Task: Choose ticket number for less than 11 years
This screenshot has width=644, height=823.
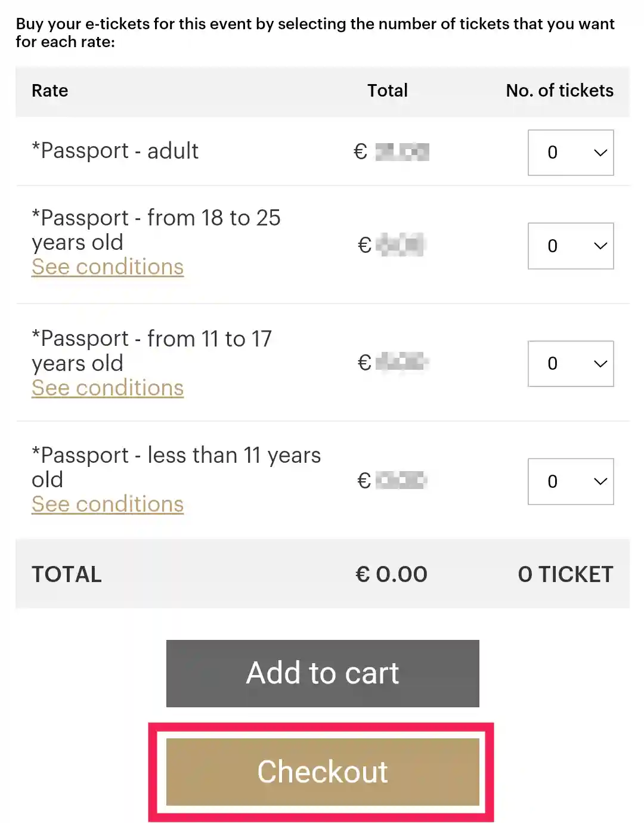Action: coord(571,481)
